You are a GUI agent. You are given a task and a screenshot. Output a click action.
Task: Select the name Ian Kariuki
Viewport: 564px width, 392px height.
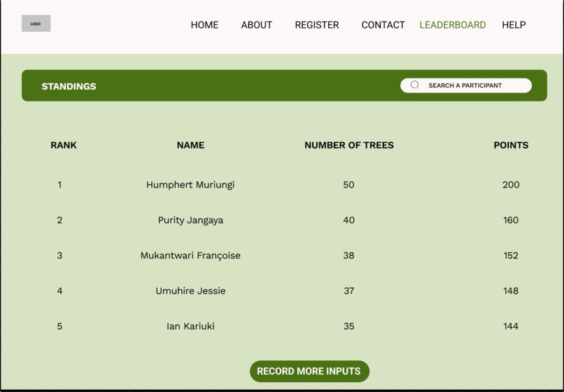190,326
